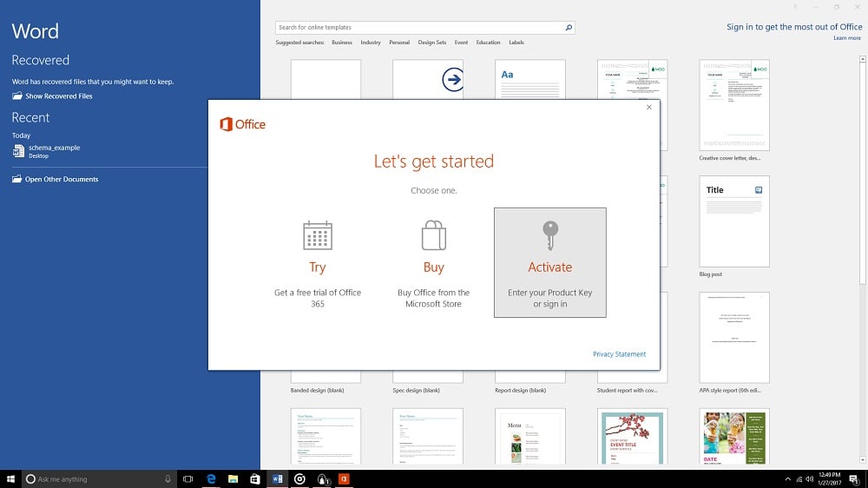Click the folder icon beside Show Recovered Files
The width and height of the screenshot is (868, 488).
pos(17,96)
